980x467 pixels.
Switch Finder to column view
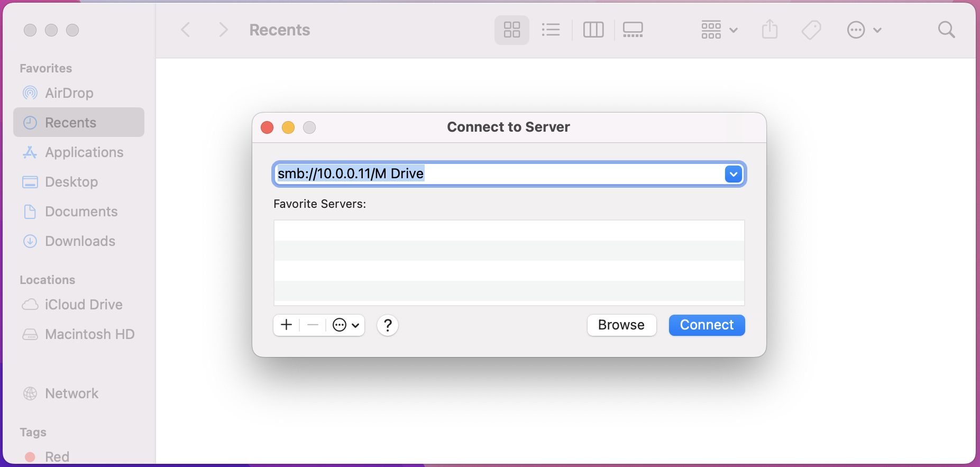click(593, 30)
